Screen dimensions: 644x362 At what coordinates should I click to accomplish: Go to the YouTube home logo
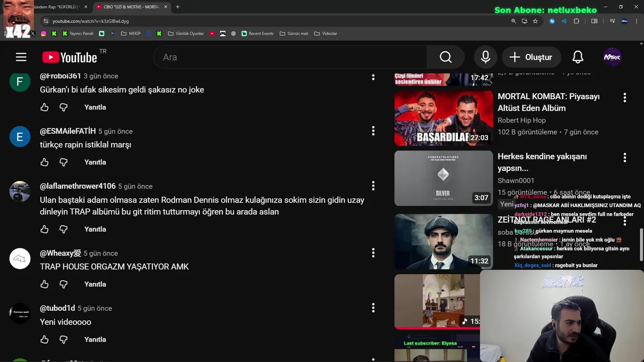tap(69, 57)
